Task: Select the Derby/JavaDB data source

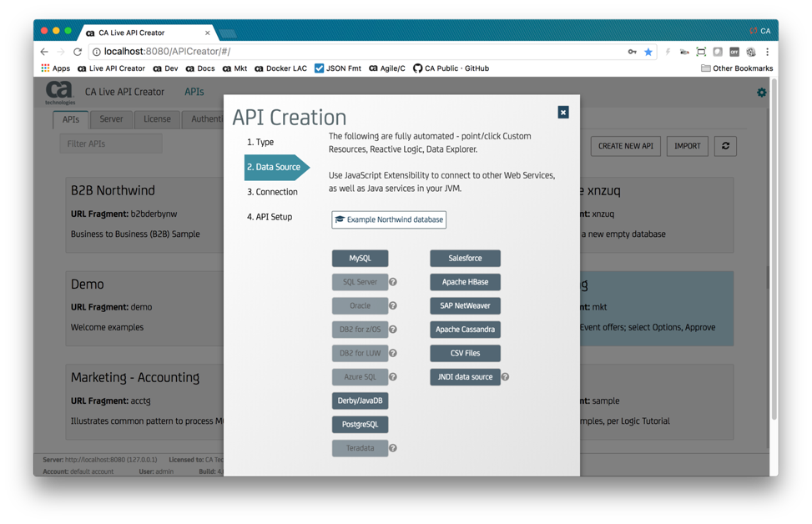Action: 360,401
